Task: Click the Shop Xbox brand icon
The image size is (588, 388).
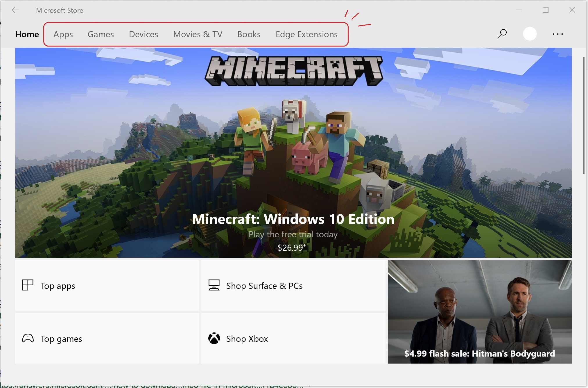Action: pos(214,338)
